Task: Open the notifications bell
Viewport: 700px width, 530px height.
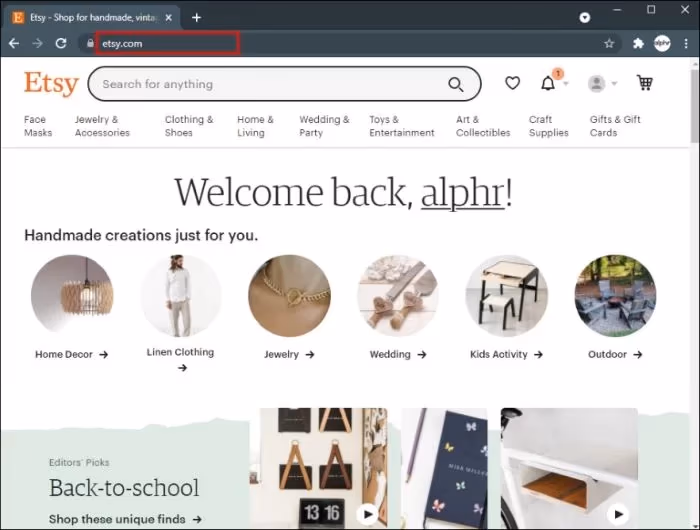Action: (548, 84)
